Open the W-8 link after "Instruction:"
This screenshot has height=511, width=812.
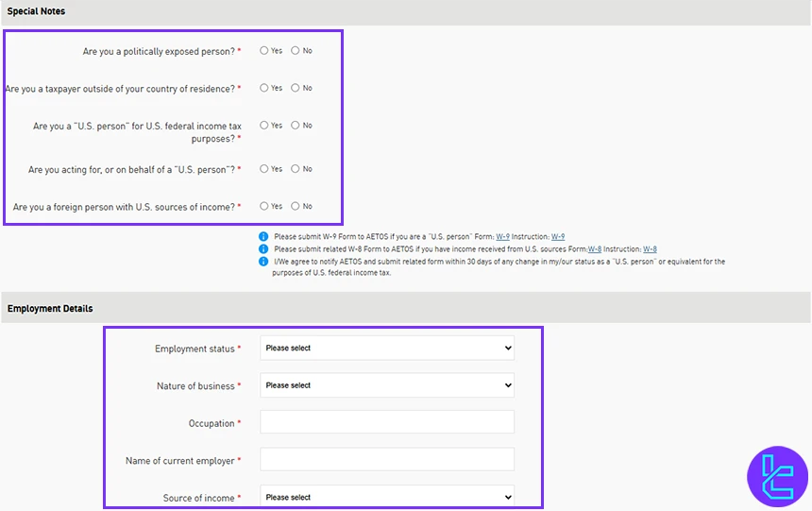click(651, 249)
